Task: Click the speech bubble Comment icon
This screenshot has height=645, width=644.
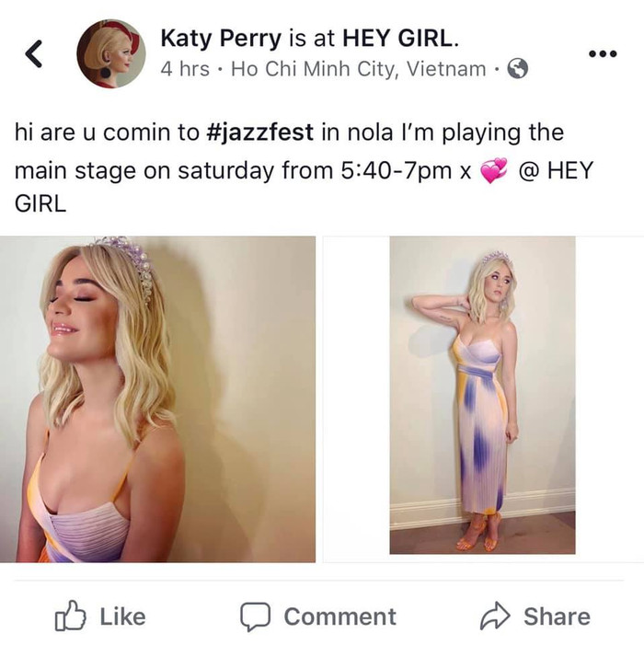Action: [x=256, y=616]
